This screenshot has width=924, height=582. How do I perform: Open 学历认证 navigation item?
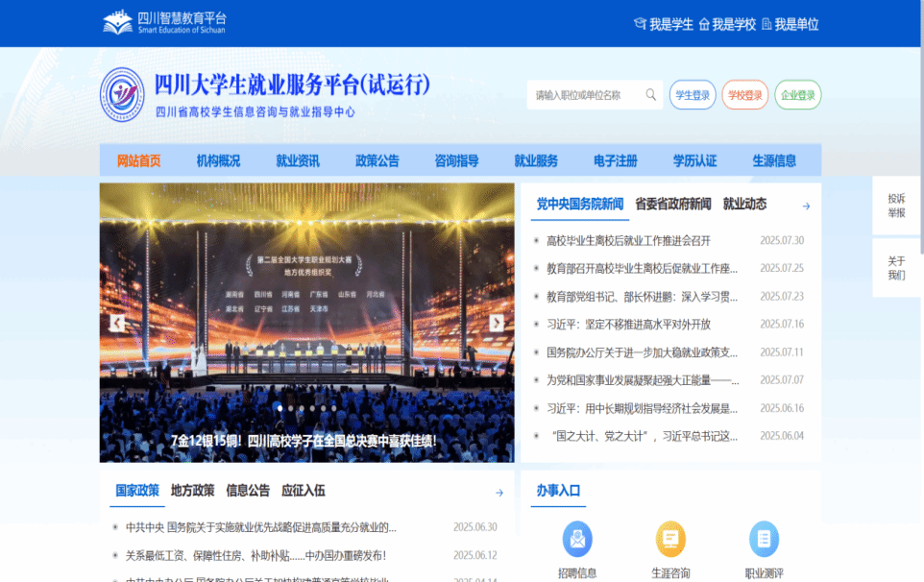[694, 160]
